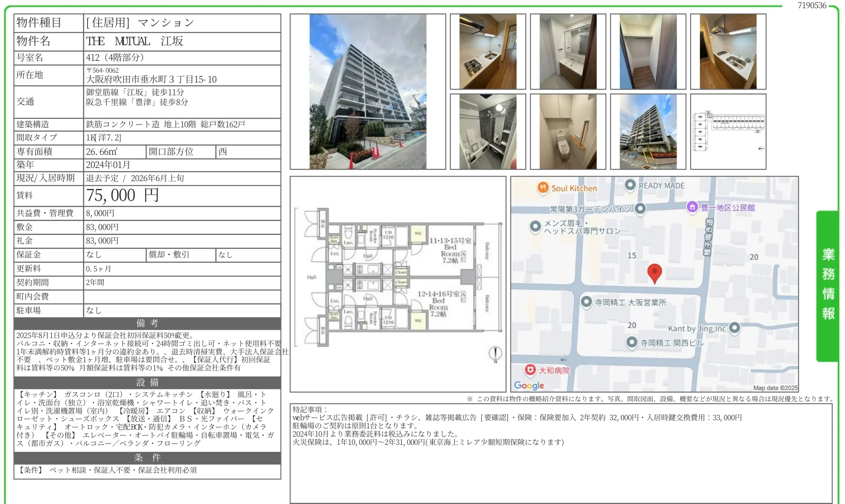Click the READY MADE map marker
This screenshot has width=845, height=504.
point(630,185)
